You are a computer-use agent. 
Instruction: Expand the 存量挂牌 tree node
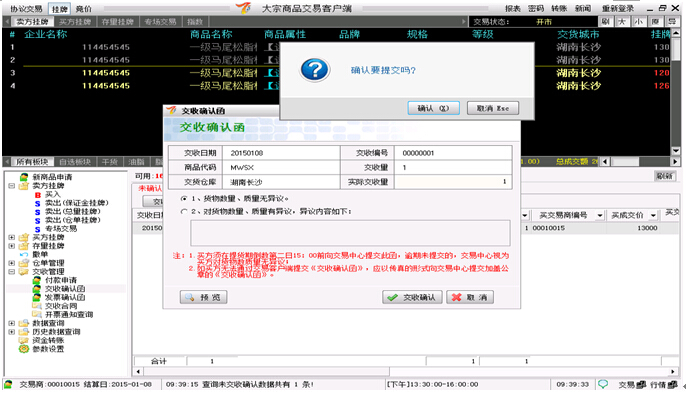(11, 246)
